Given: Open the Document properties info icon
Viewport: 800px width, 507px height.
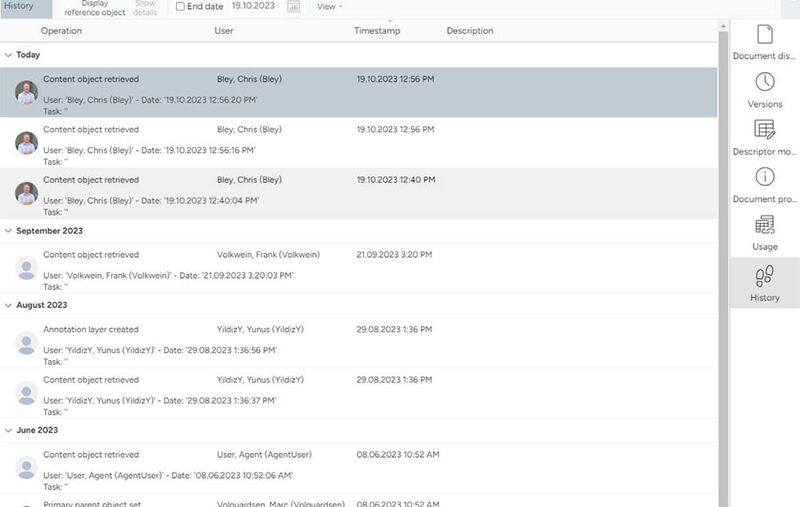Looking at the screenshot, I should pos(764,177).
